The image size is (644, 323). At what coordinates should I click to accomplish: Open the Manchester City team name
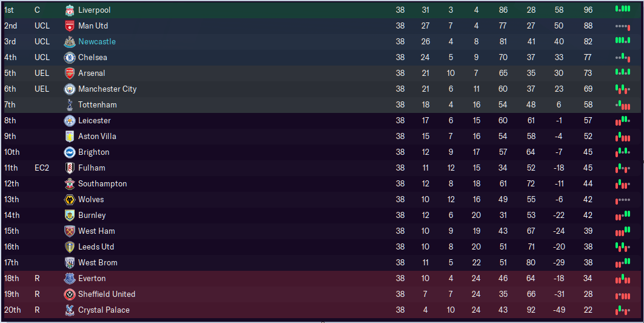coord(107,89)
